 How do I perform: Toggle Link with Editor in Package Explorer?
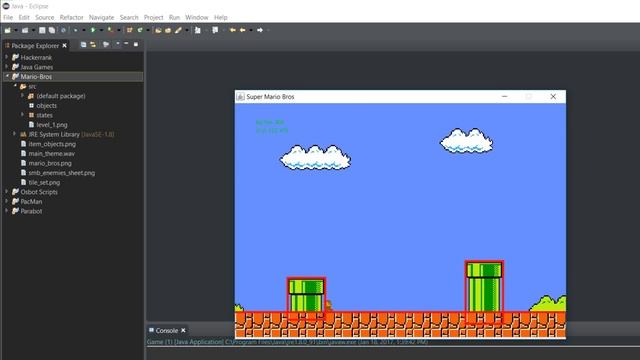click(x=93, y=44)
